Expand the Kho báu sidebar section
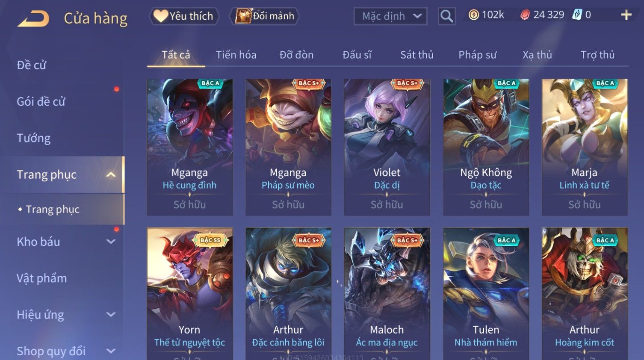This screenshot has width=644, height=360. (x=111, y=242)
